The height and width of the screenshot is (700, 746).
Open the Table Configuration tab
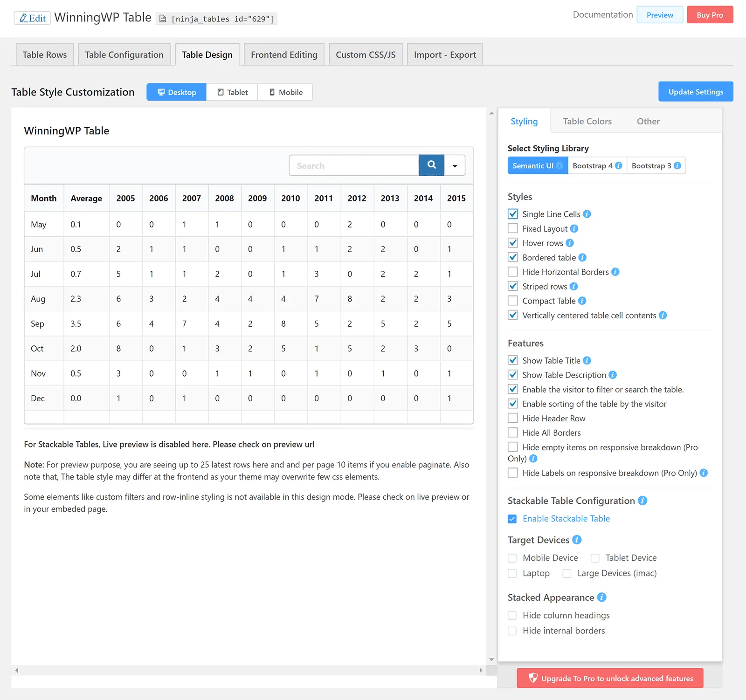click(124, 55)
